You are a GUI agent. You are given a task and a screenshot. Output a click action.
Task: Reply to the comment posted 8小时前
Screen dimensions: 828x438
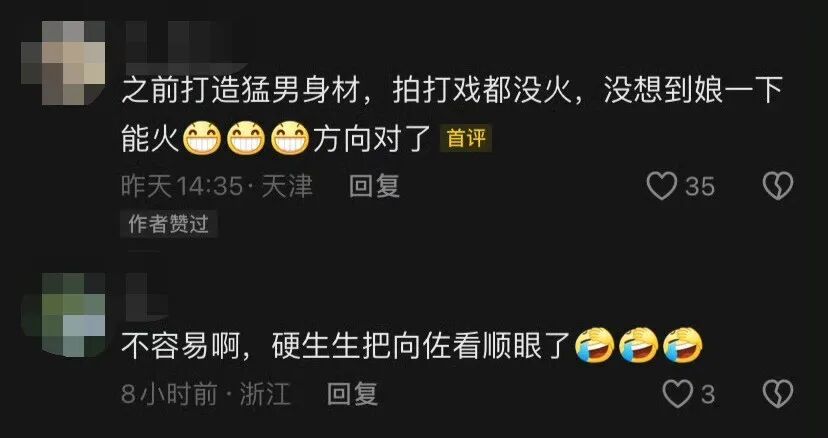(352, 394)
